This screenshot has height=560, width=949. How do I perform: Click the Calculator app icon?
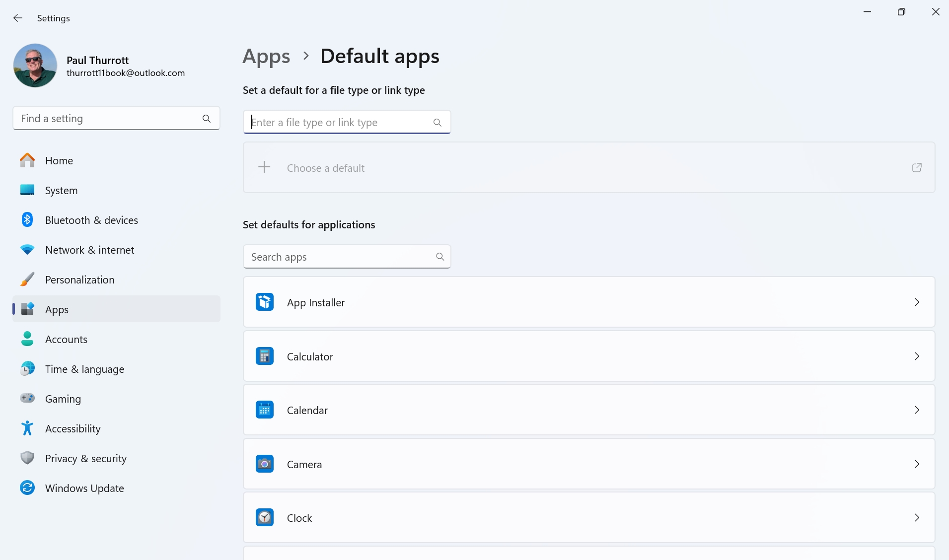[265, 356]
